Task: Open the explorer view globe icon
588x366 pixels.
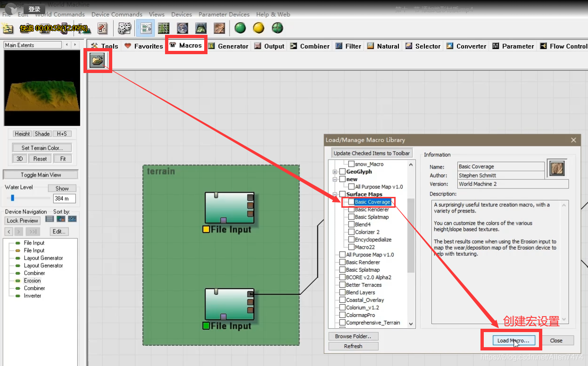Action: [x=182, y=28]
